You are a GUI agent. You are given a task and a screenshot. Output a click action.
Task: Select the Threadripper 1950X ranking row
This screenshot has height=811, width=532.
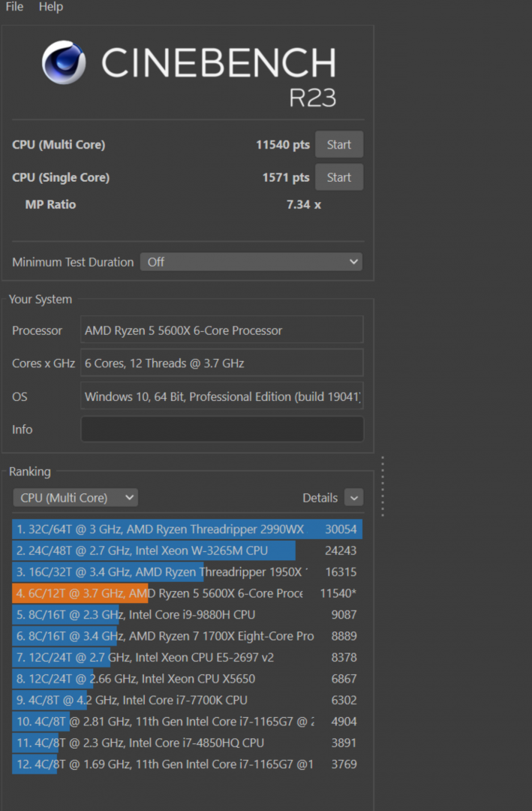[x=187, y=571]
